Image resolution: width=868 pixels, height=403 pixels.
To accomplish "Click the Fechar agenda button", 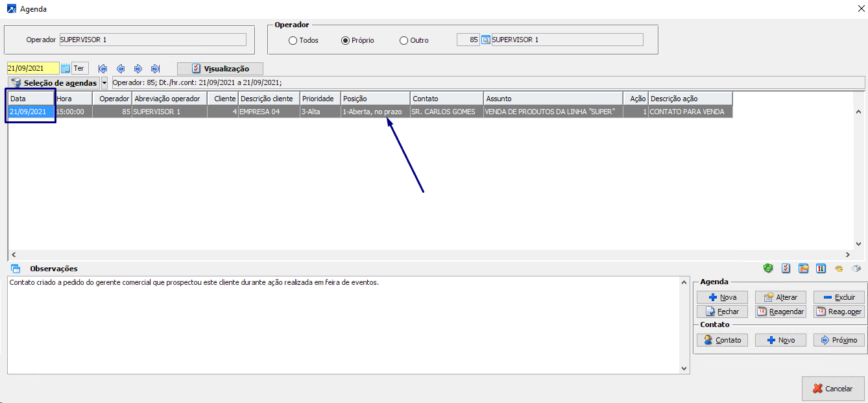I will pos(722,311).
